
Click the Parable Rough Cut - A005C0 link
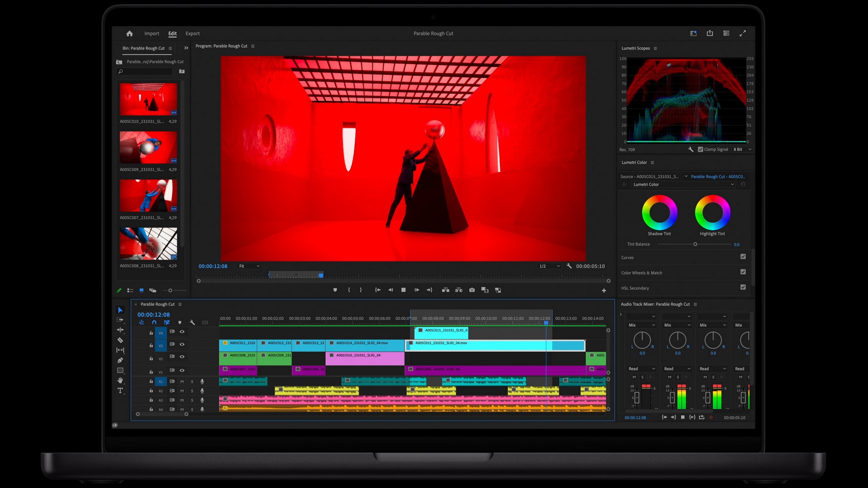[x=718, y=177]
